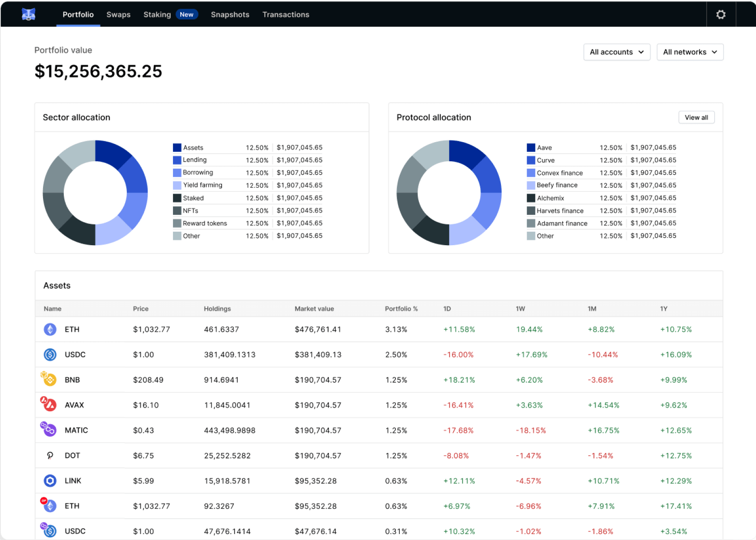This screenshot has width=756, height=540.
Task: Click the Convex finance legend swatch
Action: pyautogui.click(x=531, y=173)
